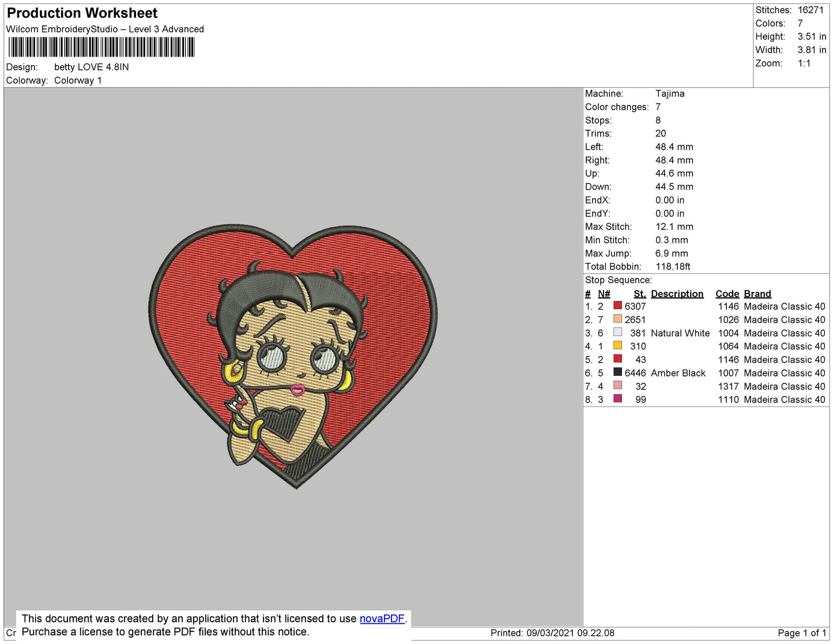Click thread code 1007
833x644 pixels.
click(728, 373)
